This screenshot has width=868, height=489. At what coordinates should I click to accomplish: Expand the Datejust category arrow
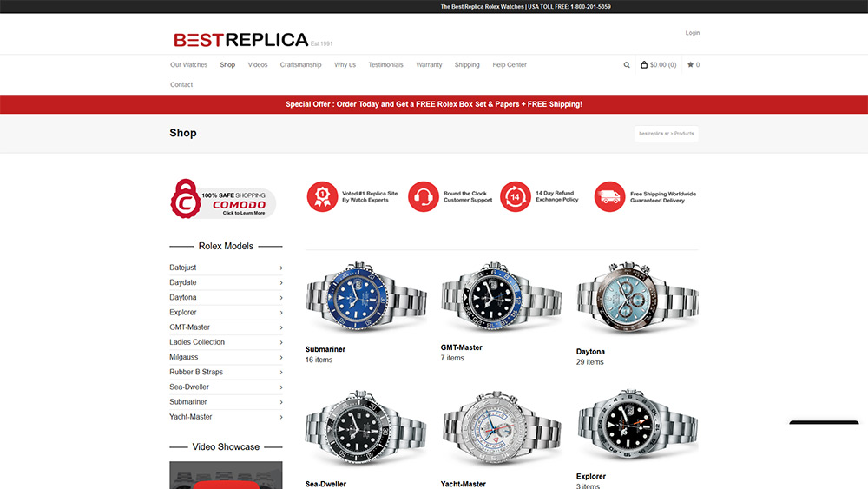[x=281, y=268]
